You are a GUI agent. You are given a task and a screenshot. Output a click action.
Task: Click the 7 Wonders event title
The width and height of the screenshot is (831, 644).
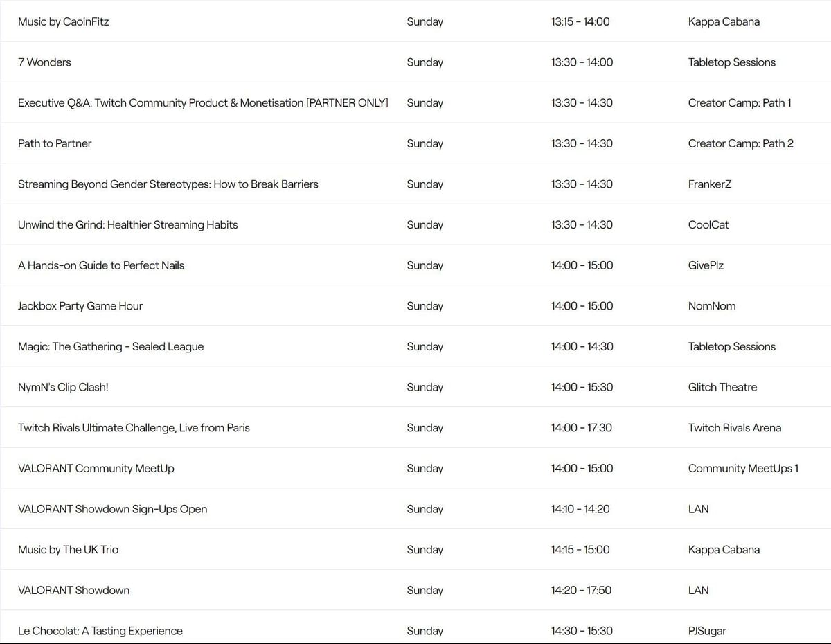(x=44, y=62)
